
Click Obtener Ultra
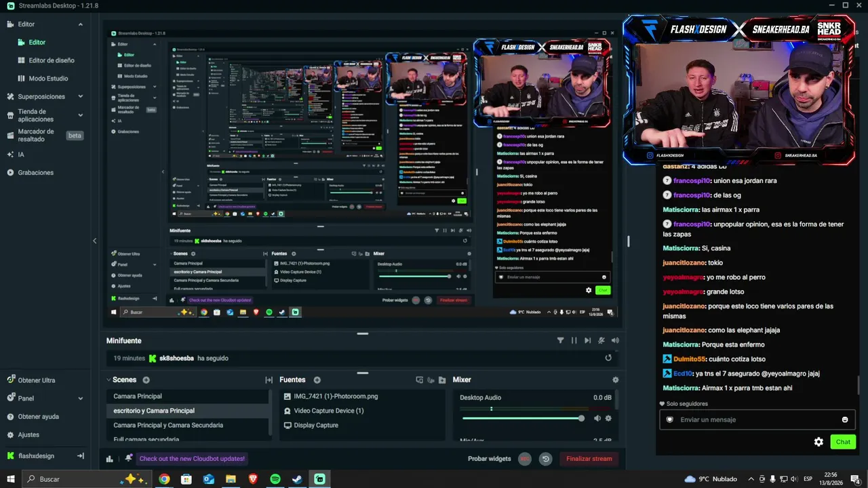click(x=37, y=380)
